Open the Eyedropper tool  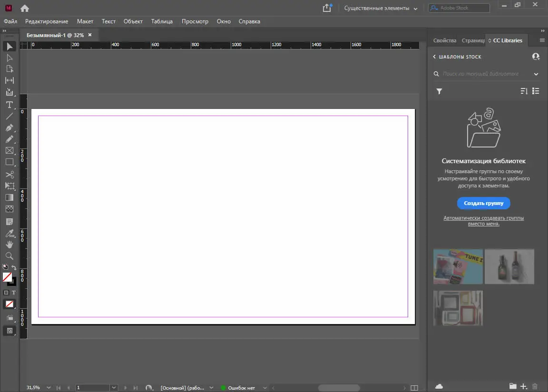(10, 233)
